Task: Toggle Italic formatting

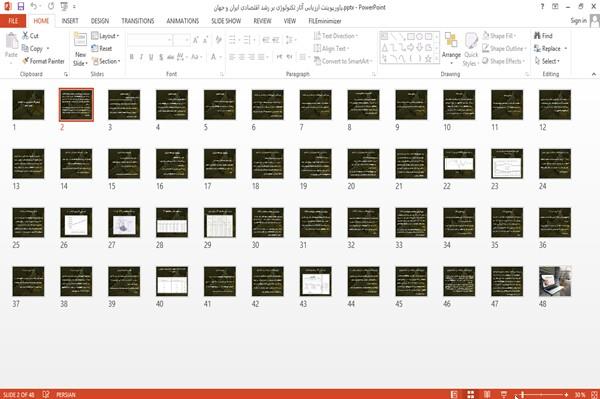Action: tap(141, 57)
